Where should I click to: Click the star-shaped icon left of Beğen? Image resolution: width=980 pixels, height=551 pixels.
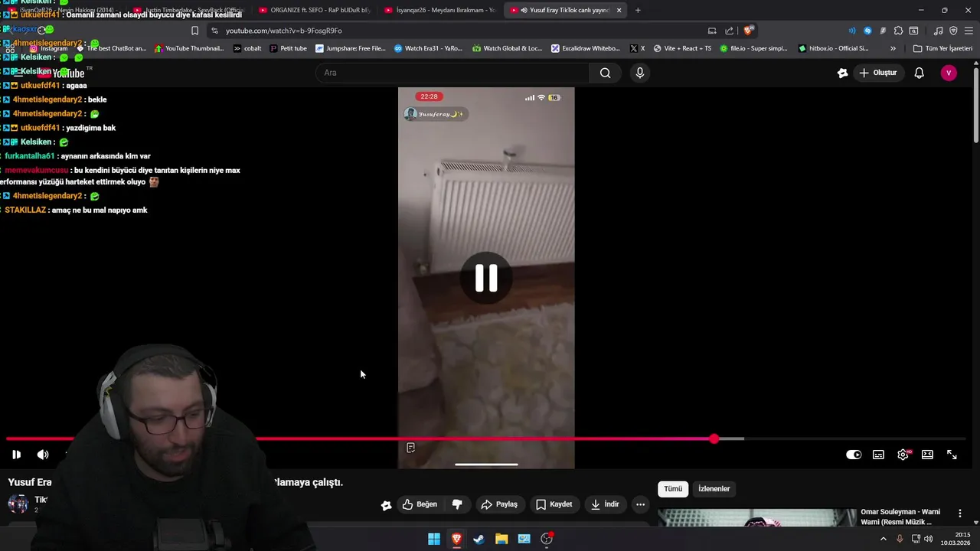387,505
